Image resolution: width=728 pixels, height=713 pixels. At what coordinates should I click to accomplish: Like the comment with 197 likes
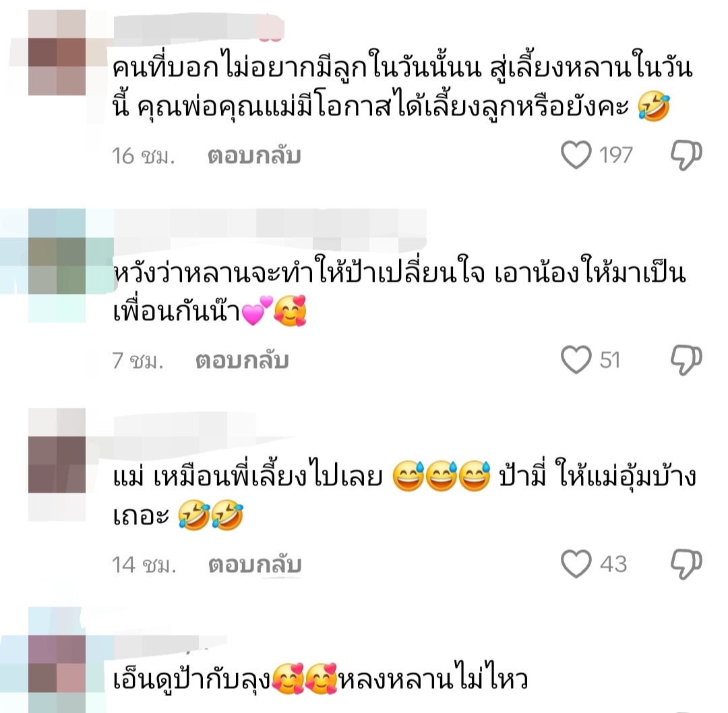pyautogui.click(x=576, y=155)
